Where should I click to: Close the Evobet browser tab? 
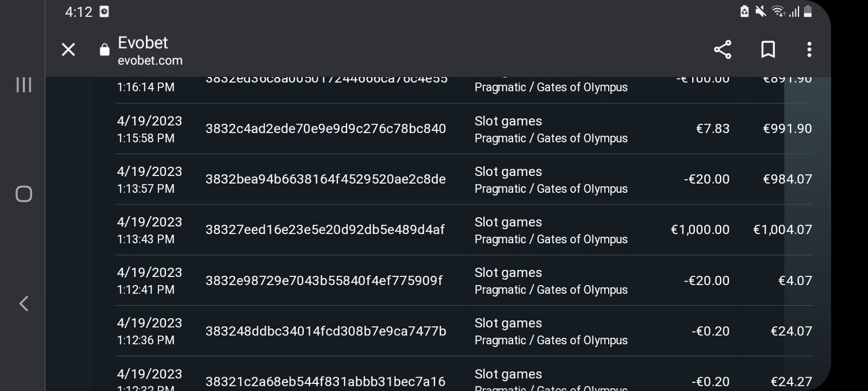(x=68, y=50)
